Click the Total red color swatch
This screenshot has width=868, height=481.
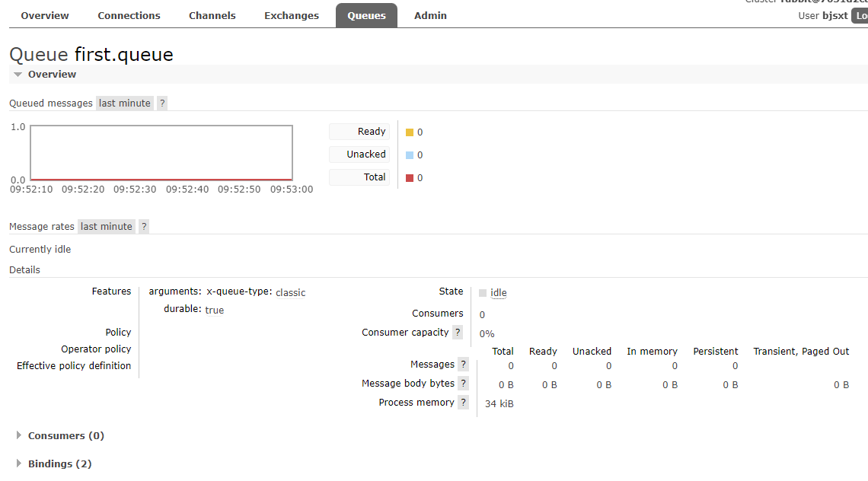pyautogui.click(x=410, y=177)
